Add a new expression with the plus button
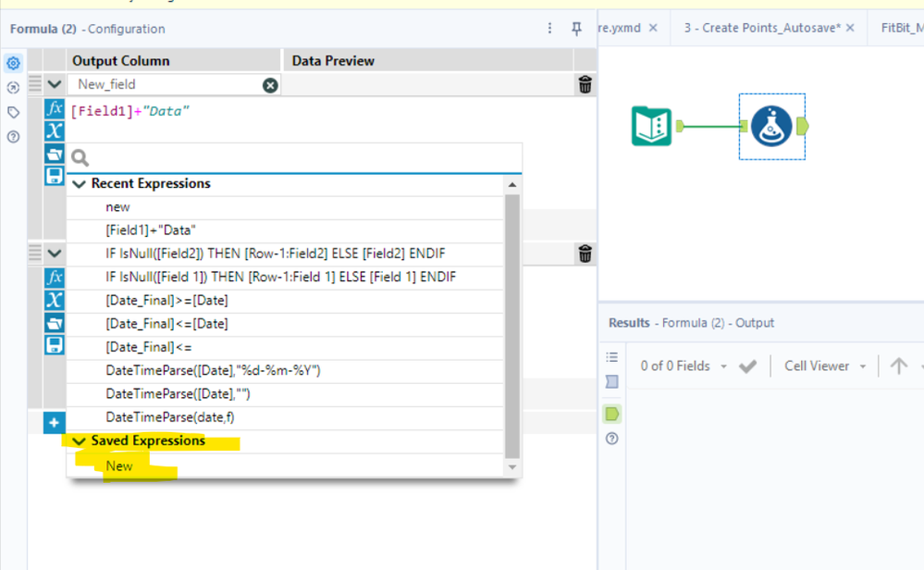The height and width of the screenshot is (570, 924). tap(54, 423)
